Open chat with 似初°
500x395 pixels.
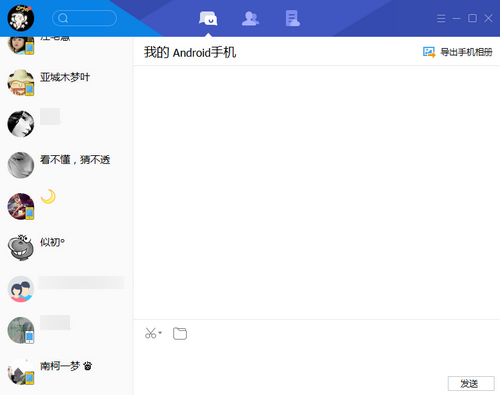tap(67, 247)
